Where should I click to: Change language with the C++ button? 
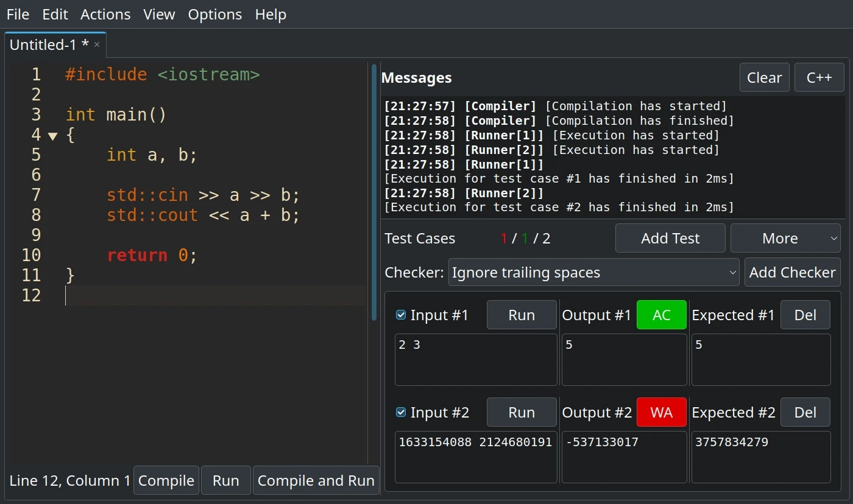tap(819, 77)
